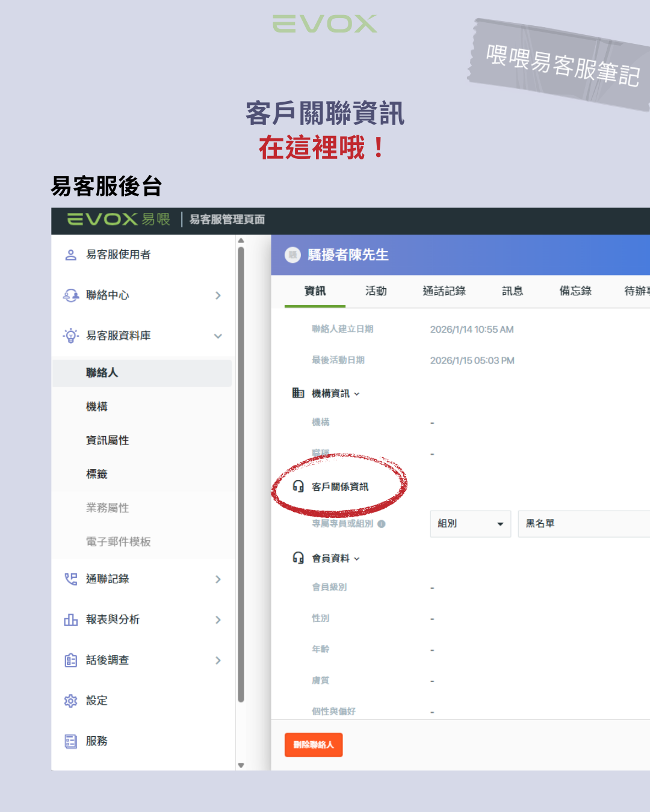
Task: Expand the 通聯記錄 menu chevron
Action: point(218,579)
